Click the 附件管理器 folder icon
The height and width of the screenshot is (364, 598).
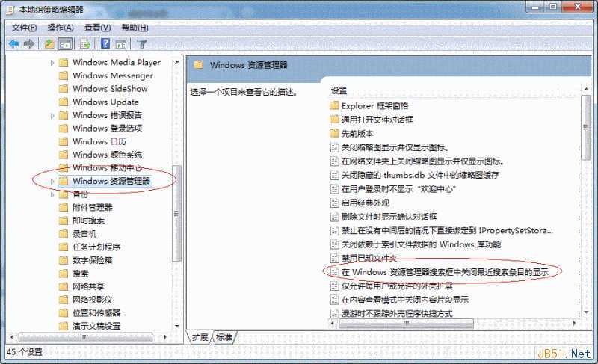coord(64,207)
